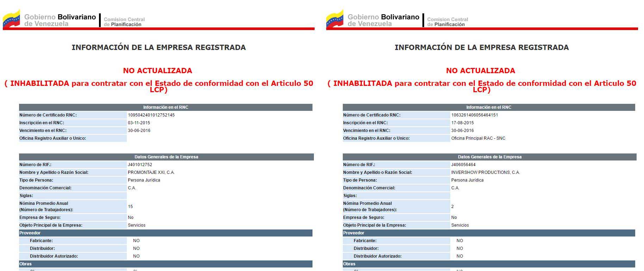Click left document's Información en el RNC header
Screen dimensions: 644x271
(166, 107)
